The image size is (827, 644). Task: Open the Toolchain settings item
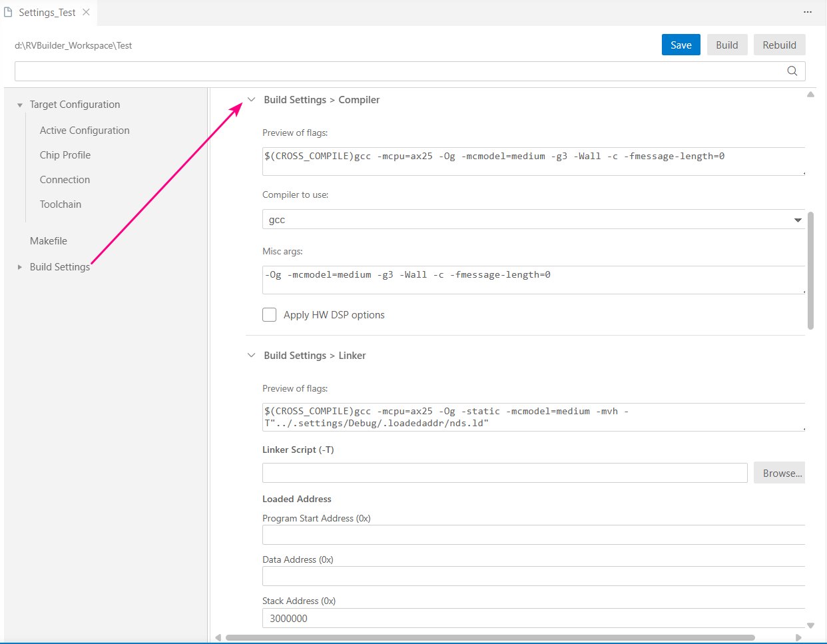[x=61, y=204]
